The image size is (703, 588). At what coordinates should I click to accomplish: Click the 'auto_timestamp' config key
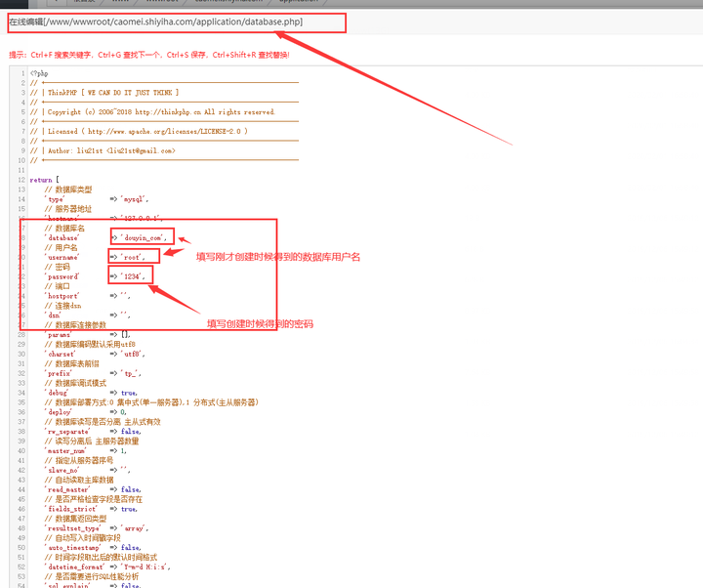72,548
